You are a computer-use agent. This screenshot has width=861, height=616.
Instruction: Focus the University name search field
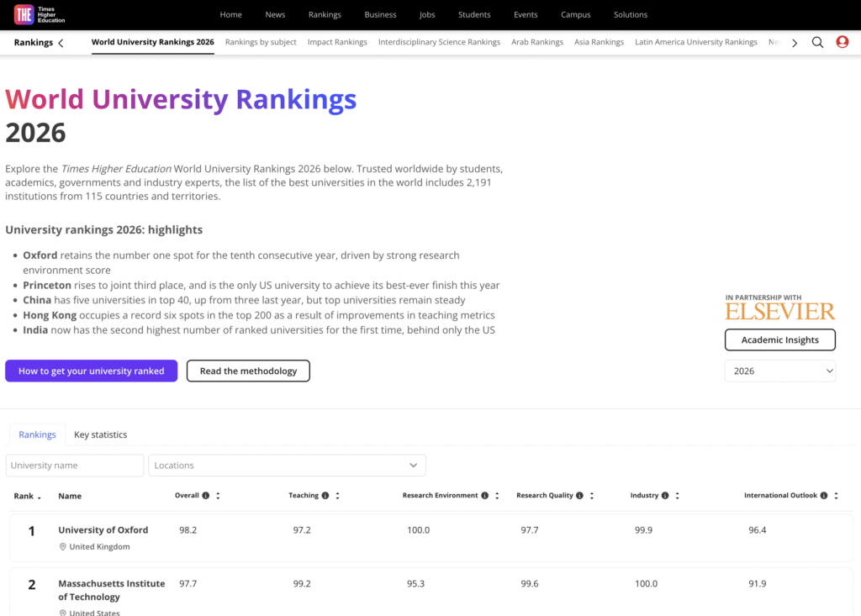coord(75,466)
